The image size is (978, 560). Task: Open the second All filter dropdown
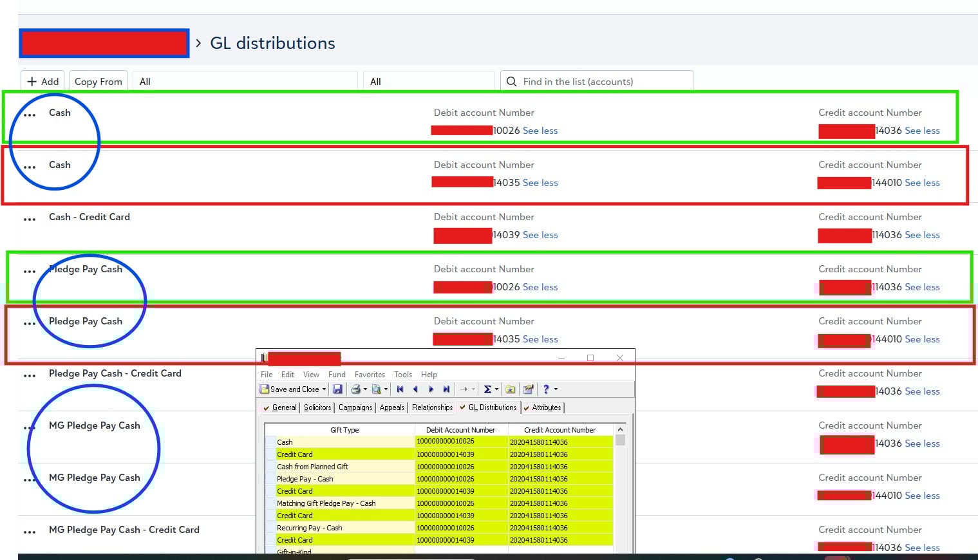[429, 81]
